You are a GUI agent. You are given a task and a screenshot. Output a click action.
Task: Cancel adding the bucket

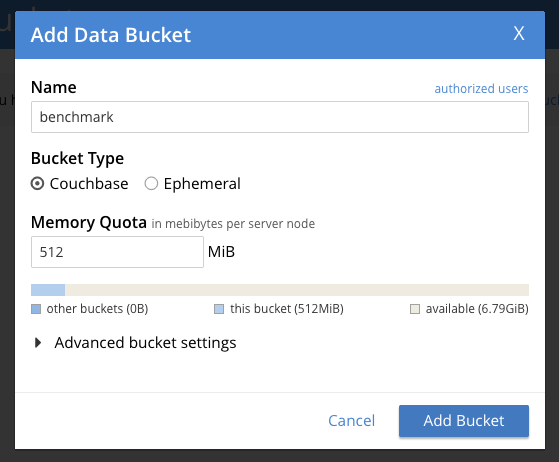point(351,421)
